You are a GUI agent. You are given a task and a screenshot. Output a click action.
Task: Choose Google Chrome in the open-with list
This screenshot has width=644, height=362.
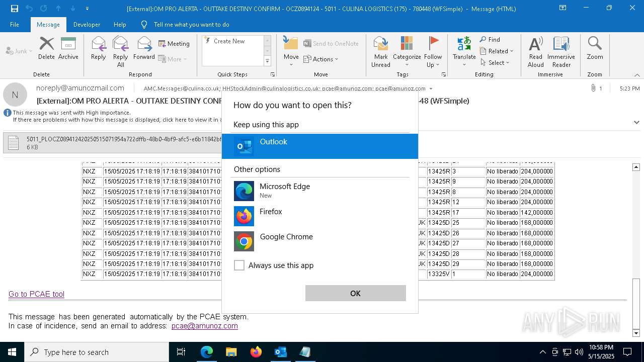tap(320, 241)
